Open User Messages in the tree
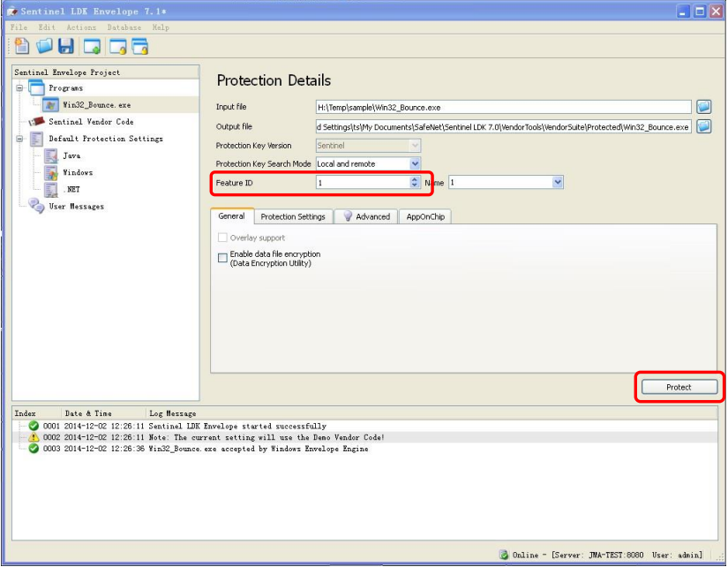The width and height of the screenshot is (728, 567). (76, 207)
